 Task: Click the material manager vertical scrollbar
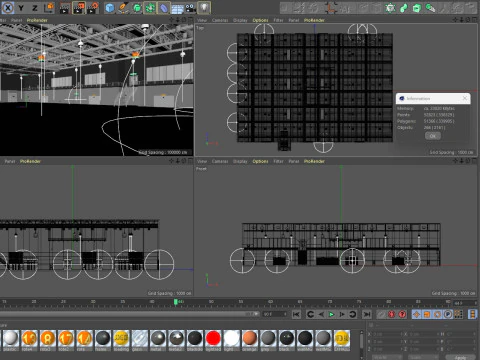point(362,341)
